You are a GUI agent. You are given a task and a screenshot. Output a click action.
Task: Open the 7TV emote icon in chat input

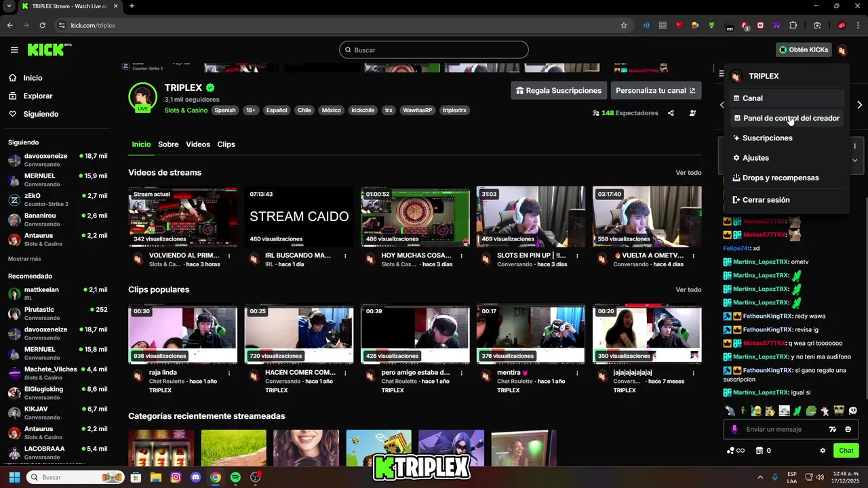[x=833, y=429]
